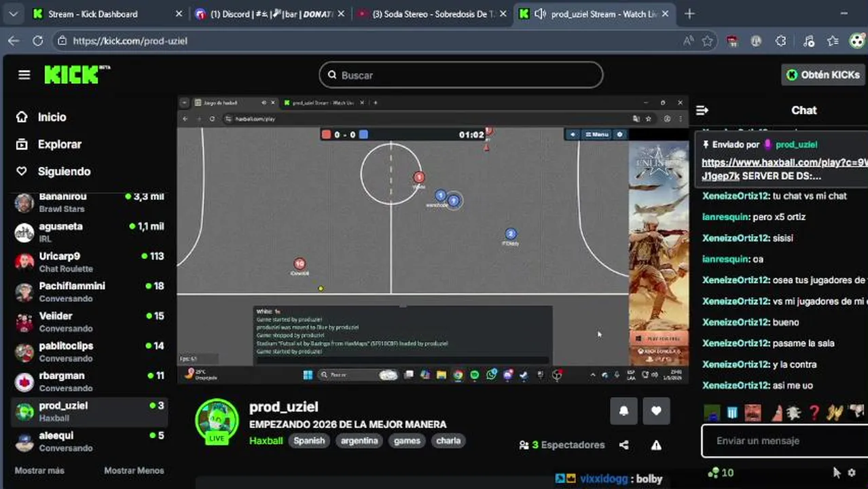Collapse list with Mostrar Menos
The width and height of the screenshot is (868, 489).
click(x=134, y=470)
